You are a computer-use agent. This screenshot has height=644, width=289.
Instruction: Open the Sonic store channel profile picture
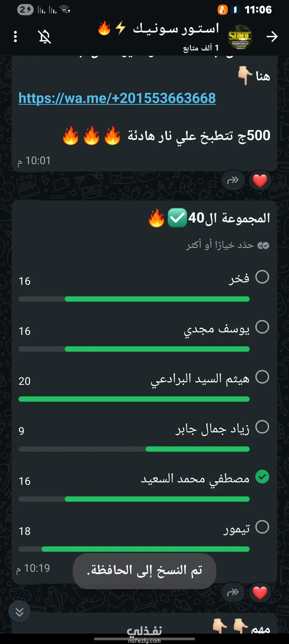pos(240,37)
